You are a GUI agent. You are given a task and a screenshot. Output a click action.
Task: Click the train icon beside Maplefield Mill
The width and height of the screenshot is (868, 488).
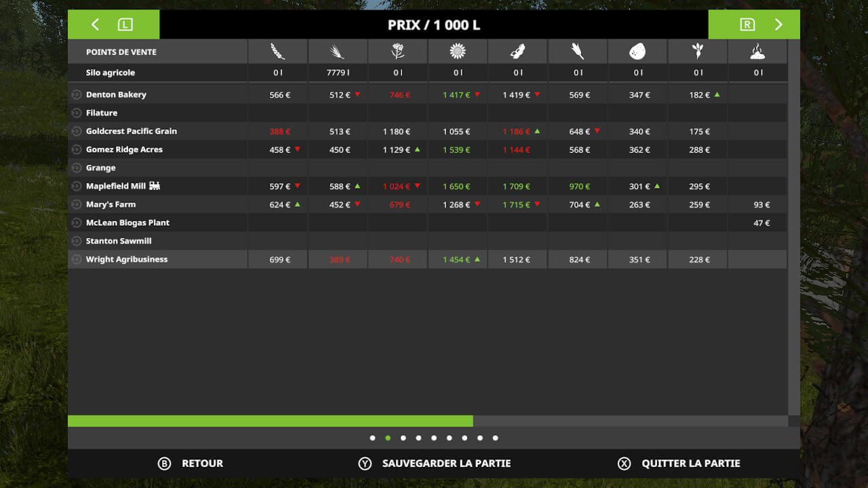pyautogui.click(x=155, y=186)
